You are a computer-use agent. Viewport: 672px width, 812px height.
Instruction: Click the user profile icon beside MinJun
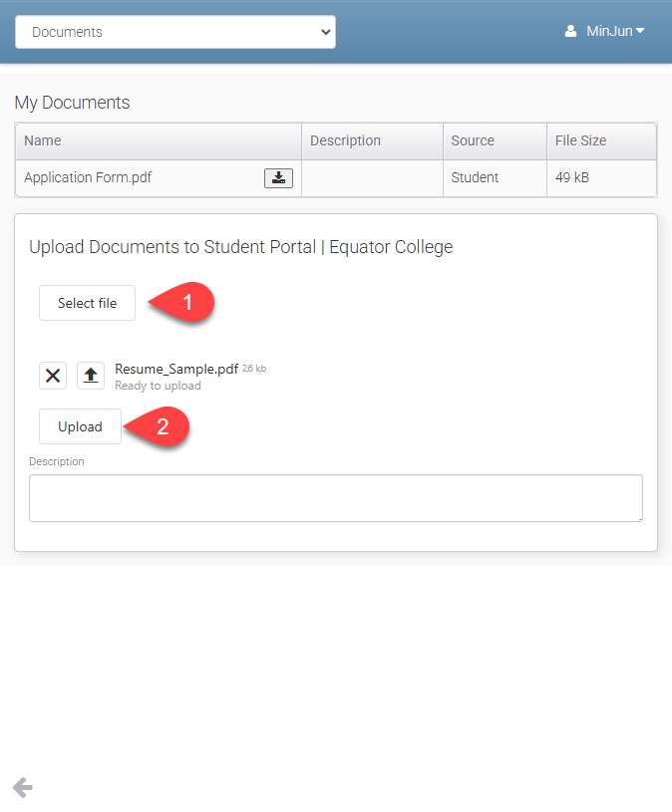point(571,32)
